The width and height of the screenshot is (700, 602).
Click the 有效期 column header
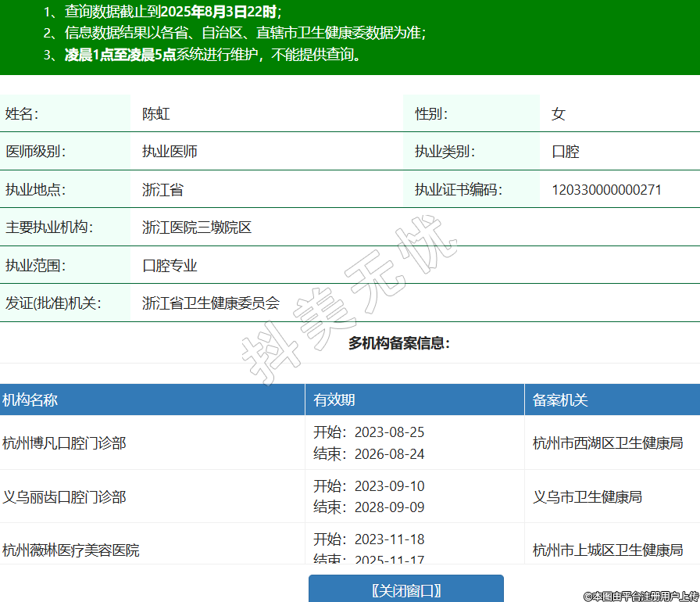coord(334,400)
